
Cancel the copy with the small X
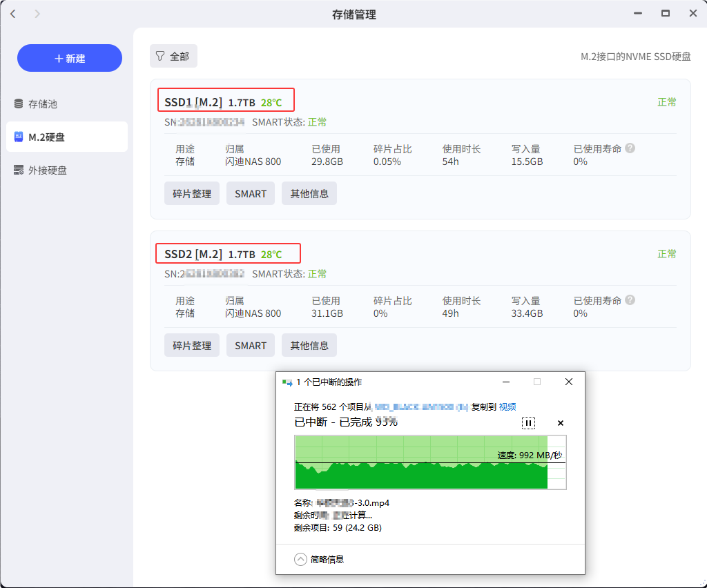(x=561, y=423)
